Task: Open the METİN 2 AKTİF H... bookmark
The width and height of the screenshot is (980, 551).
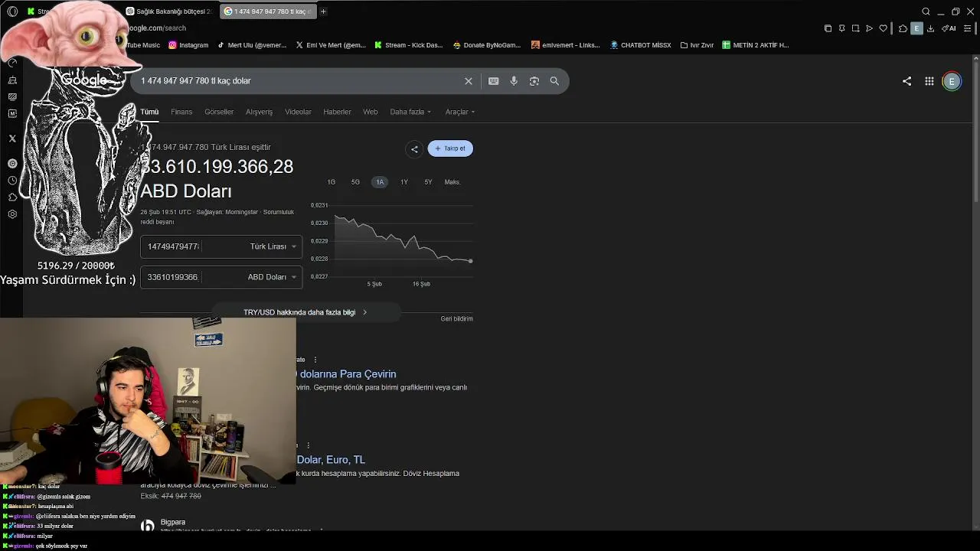Action: pos(755,45)
